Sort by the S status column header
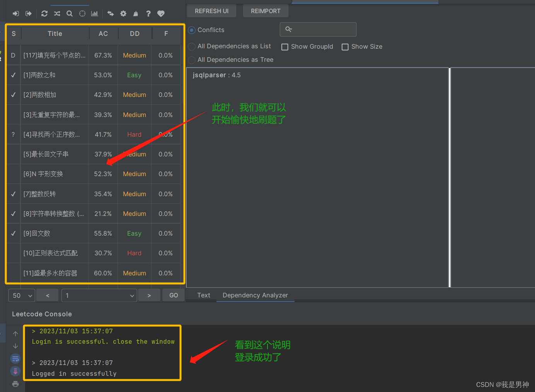This screenshot has height=392, width=535. click(x=14, y=34)
